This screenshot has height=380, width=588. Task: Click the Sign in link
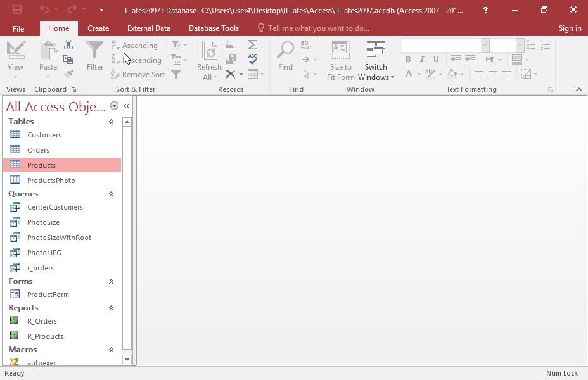click(570, 28)
